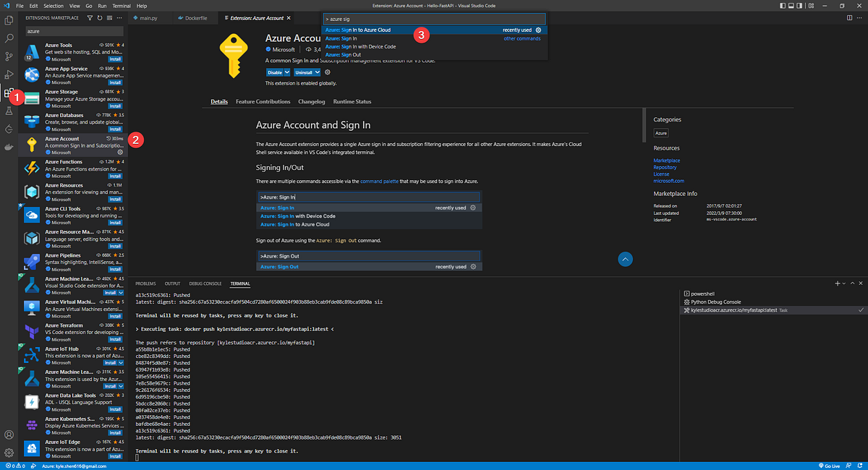Click the Search icon in Activity Bar
The width and height of the screenshot is (868, 470).
[x=9, y=38]
